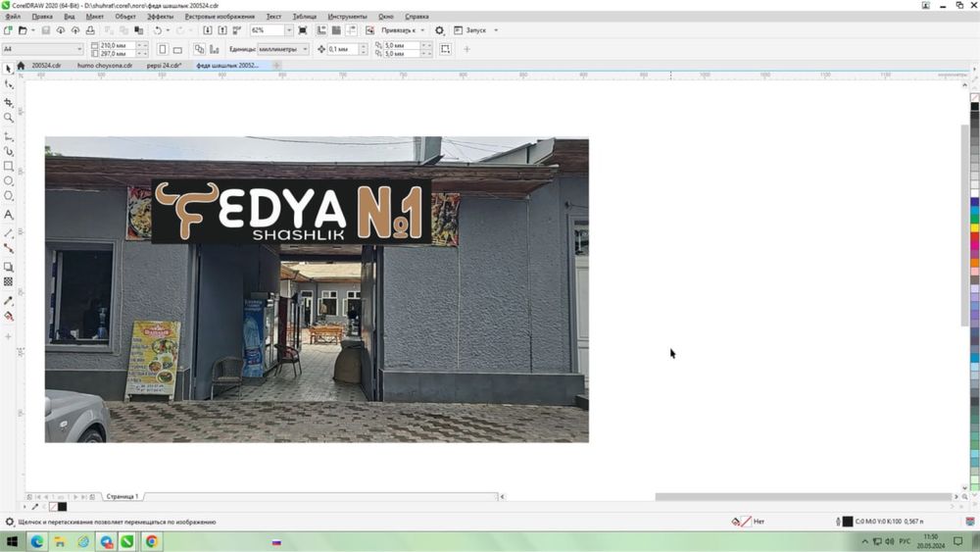Click the Привязать к button
The width and height of the screenshot is (980, 552).
click(x=399, y=30)
